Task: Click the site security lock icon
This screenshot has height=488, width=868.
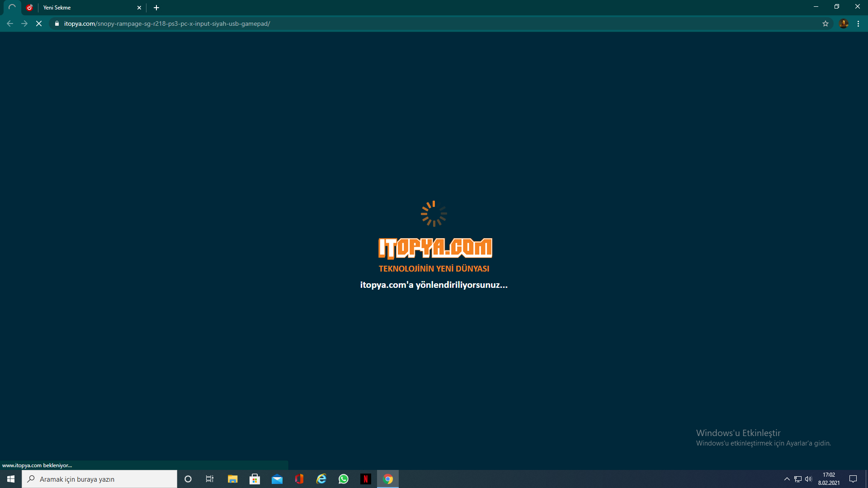Action: pos(57,23)
